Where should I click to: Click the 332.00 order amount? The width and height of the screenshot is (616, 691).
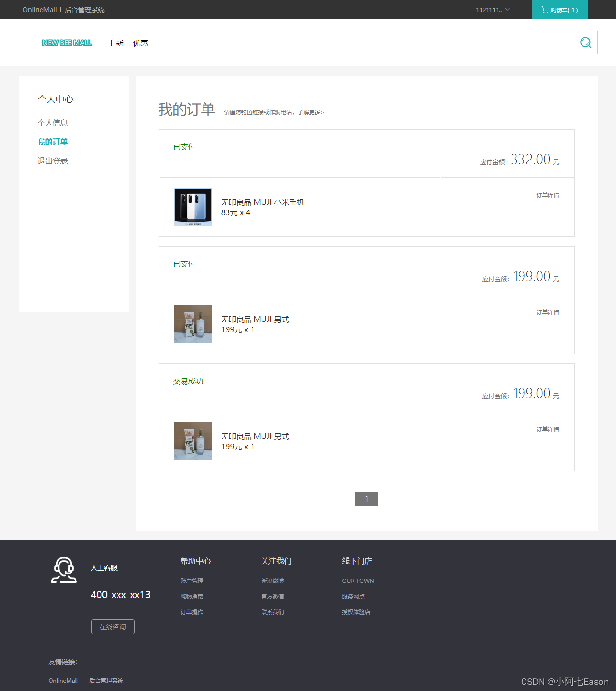click(x=531, y=160)
